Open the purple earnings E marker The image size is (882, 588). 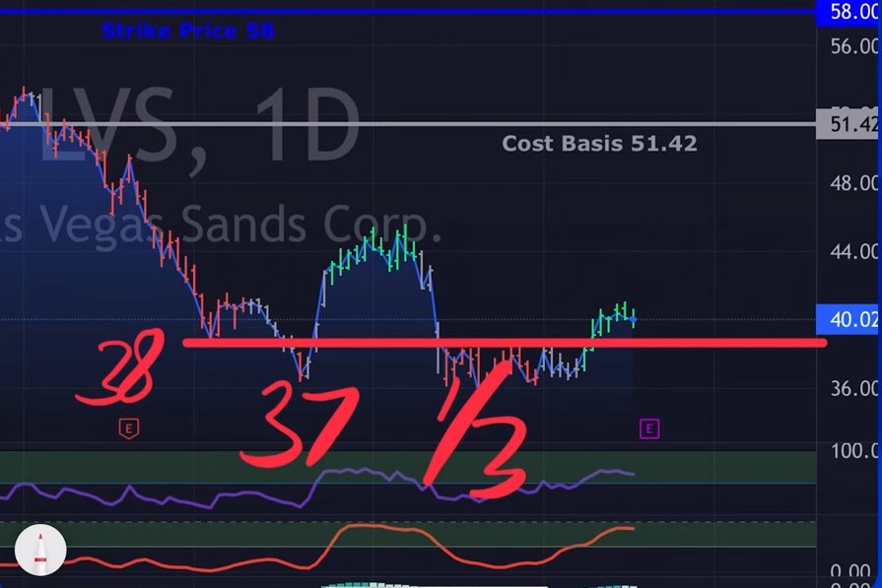[x=649, y=428]
